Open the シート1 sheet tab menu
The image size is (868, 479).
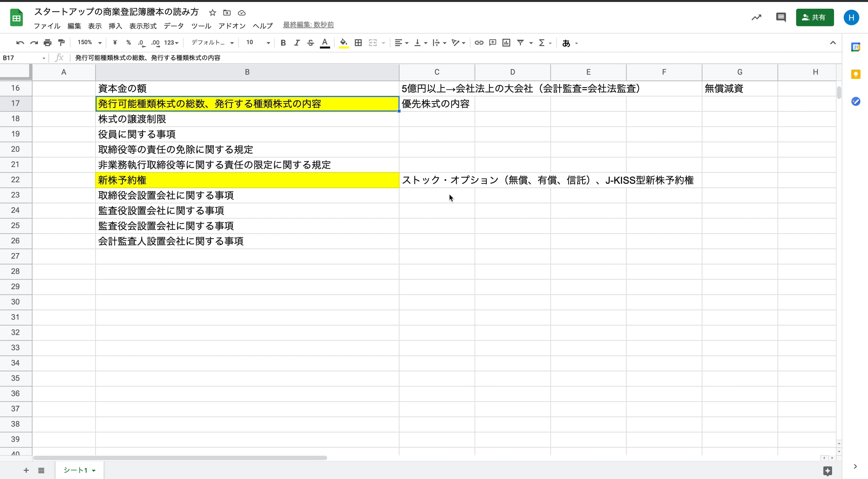tap(94, 470)
